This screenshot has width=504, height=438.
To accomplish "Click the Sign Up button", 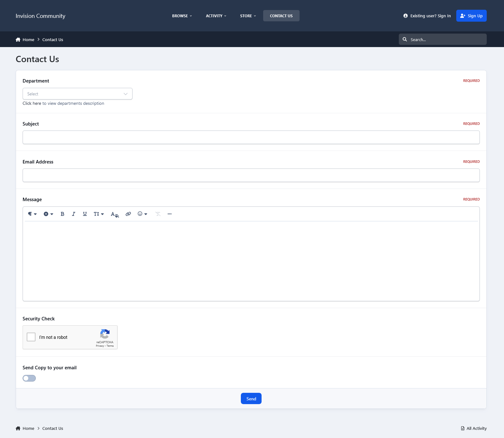I will point(471,16).
